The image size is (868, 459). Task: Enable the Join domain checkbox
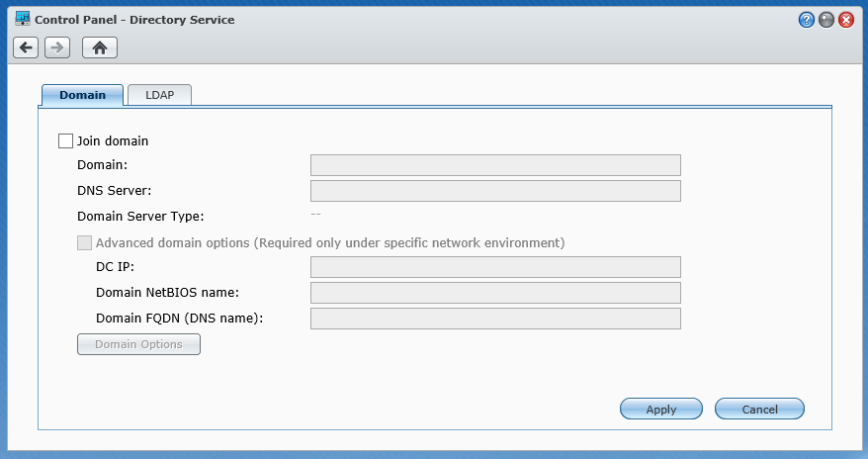[66, 141]
